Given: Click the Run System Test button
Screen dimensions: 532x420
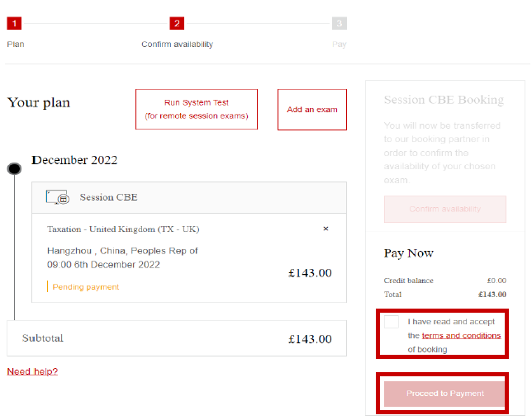Looking at the screenshot, I should [x=197, y=109].
